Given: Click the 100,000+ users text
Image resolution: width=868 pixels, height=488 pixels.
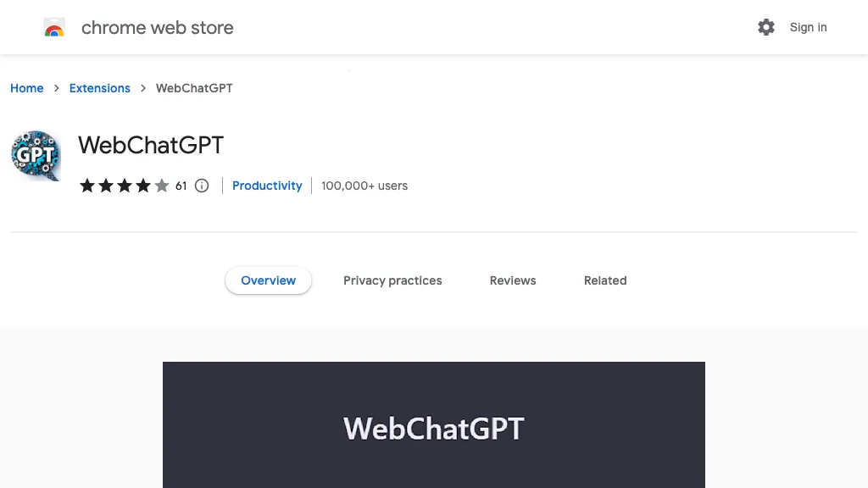Looking at the screenshot, I should 364,186.
